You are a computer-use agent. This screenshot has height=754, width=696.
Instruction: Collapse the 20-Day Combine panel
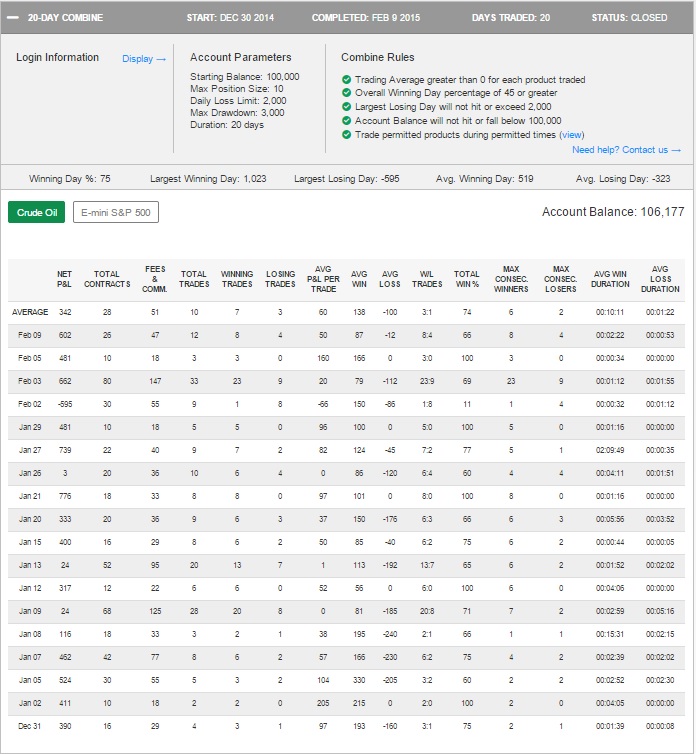click(13, 18)
